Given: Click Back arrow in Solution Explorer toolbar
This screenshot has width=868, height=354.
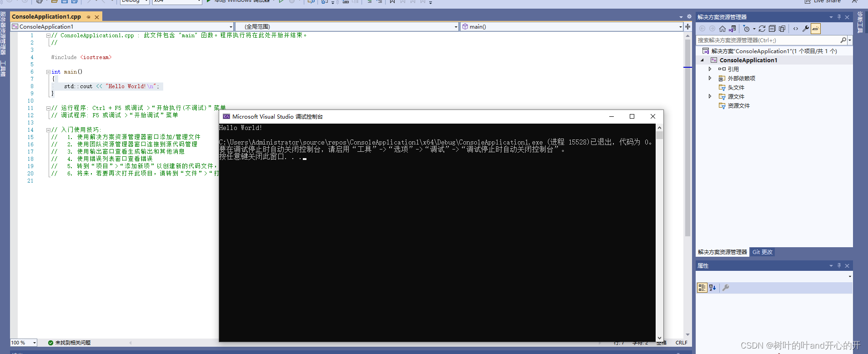Looking at the screenshot, I should 702,29.
